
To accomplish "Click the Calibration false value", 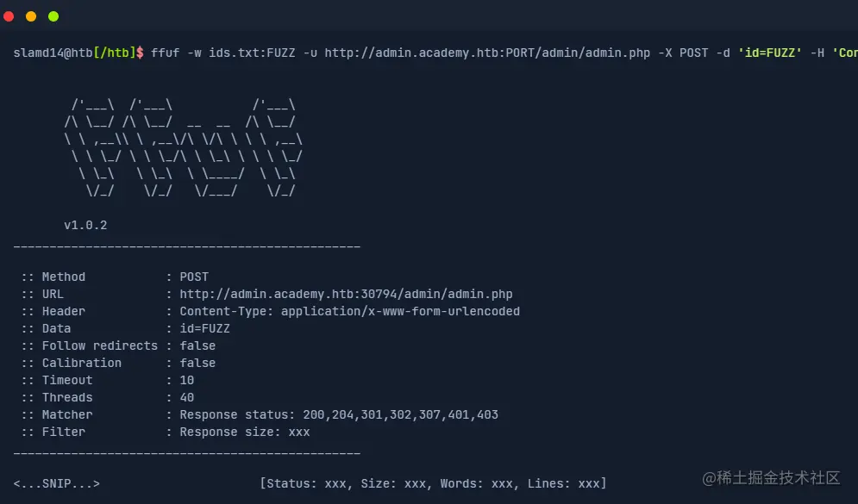I will pos(197,364).
